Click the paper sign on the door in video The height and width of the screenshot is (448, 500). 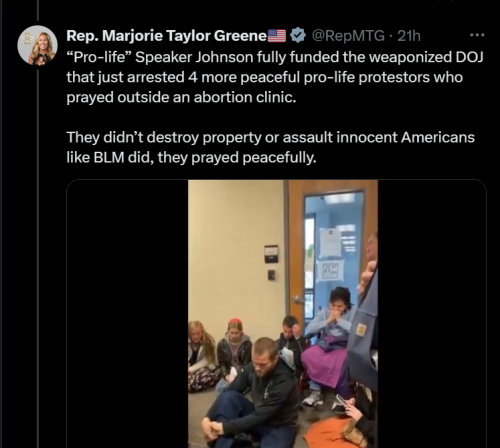[x=331, y=243]
